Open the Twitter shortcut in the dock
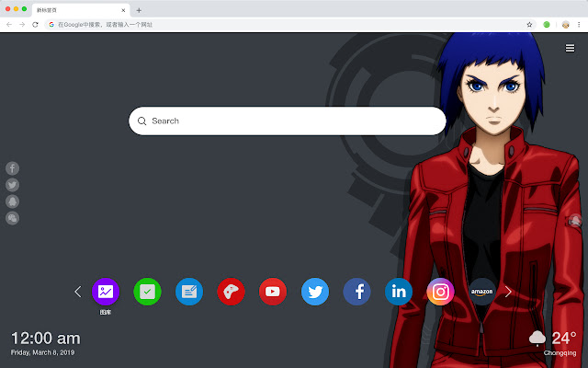Image resolution: width=588 pixels, height=368 pixels. pyautogui.click(x=315, y=292)
